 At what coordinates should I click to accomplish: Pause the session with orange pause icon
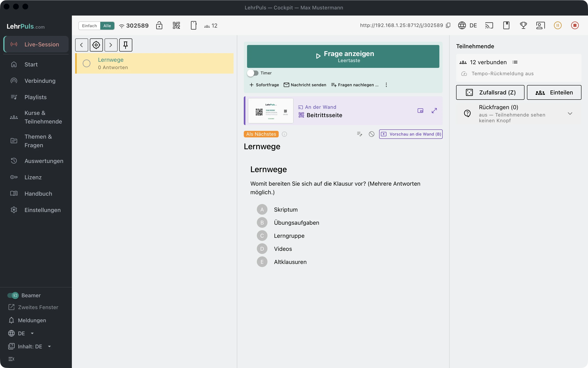pyautogui.click(x=558, y=25)
